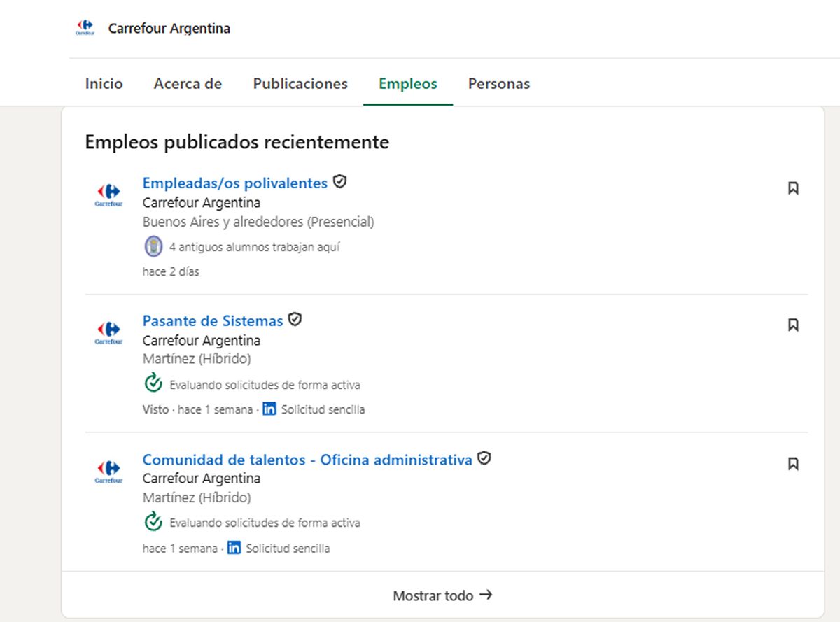Click the alumni school badge icon

(x=153, y=246)
